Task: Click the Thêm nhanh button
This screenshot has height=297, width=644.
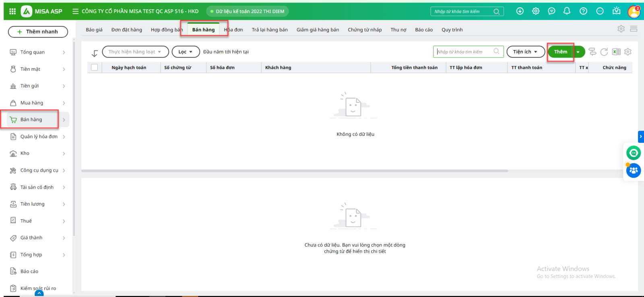Action: (38, 31)
